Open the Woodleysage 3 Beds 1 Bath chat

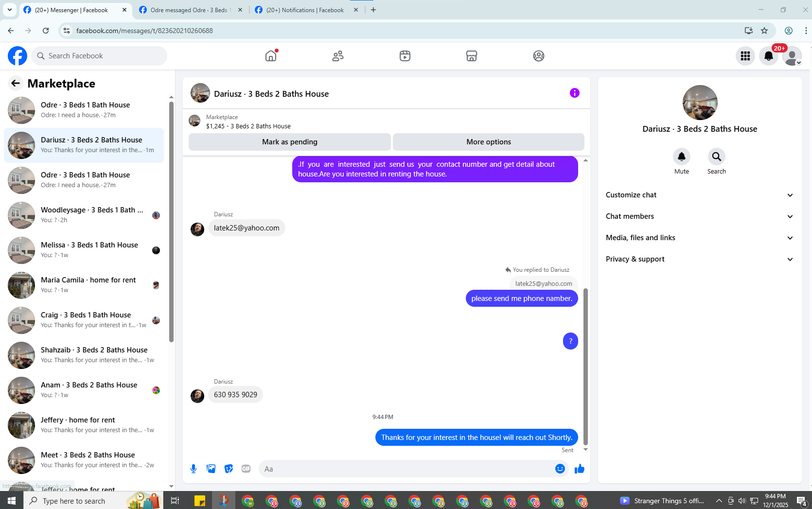click(x=84, y=215)
